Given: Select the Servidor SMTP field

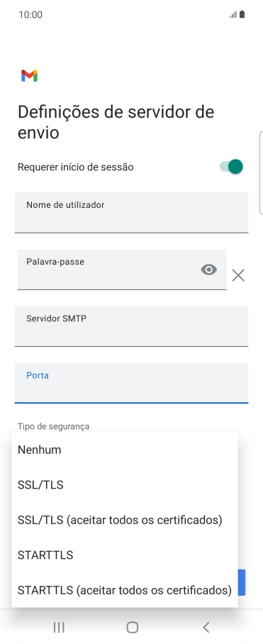Looking at the screenshot, I should 131,326.
